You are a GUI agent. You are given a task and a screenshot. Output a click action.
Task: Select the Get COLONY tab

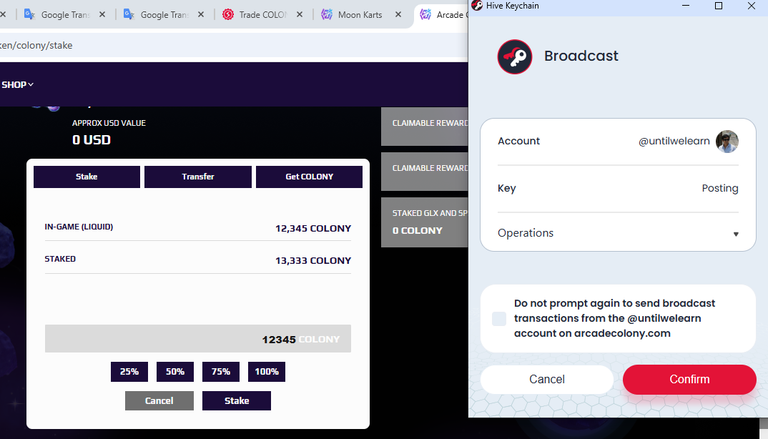[309, 177]
